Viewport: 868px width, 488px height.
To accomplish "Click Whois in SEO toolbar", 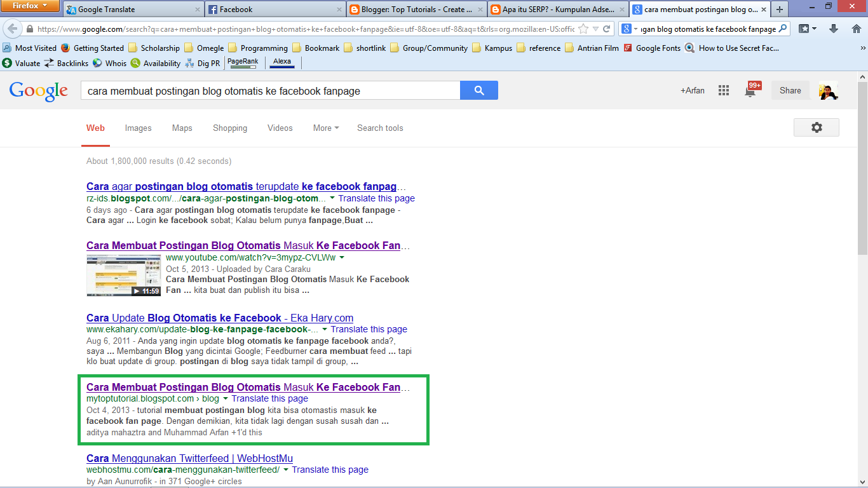I will [109, 63].
